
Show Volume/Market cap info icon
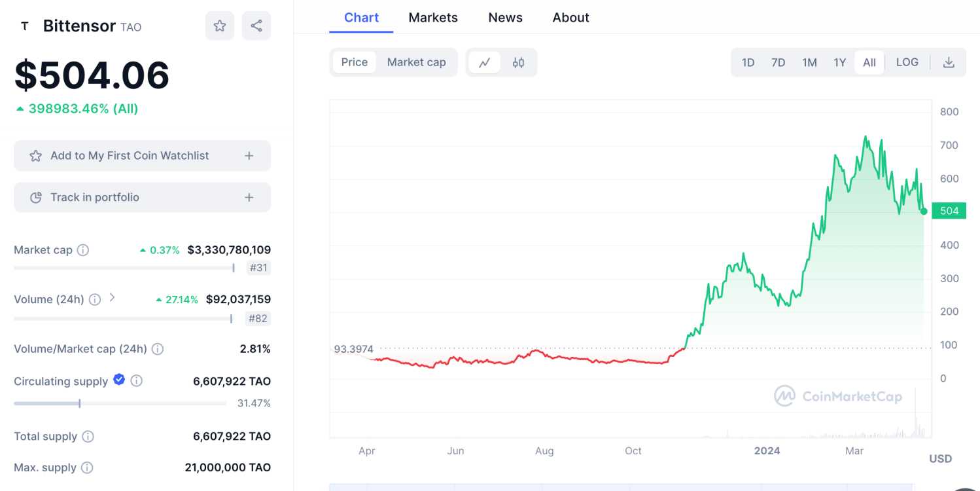(158, 349)
